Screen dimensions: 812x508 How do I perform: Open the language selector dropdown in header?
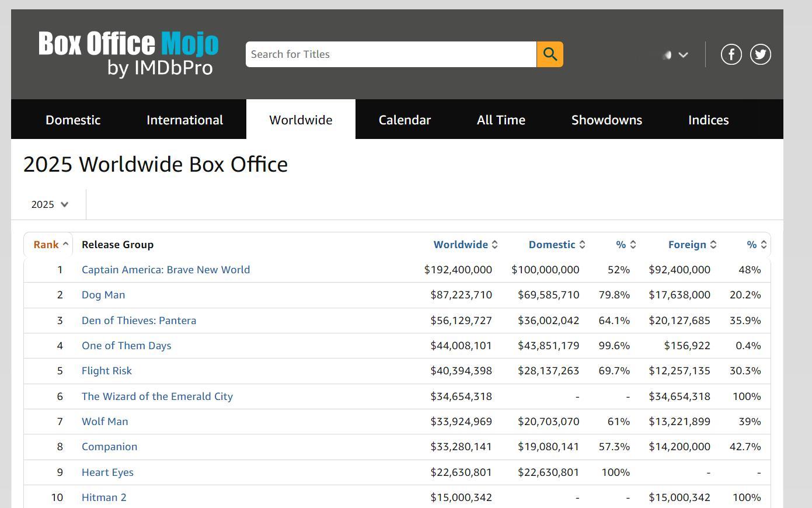point(675,55)
